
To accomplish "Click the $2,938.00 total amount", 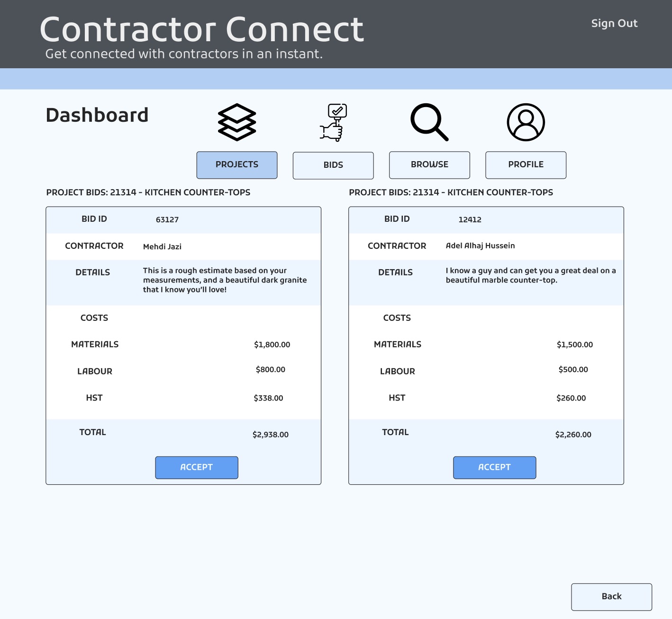I will pos(271,435).
